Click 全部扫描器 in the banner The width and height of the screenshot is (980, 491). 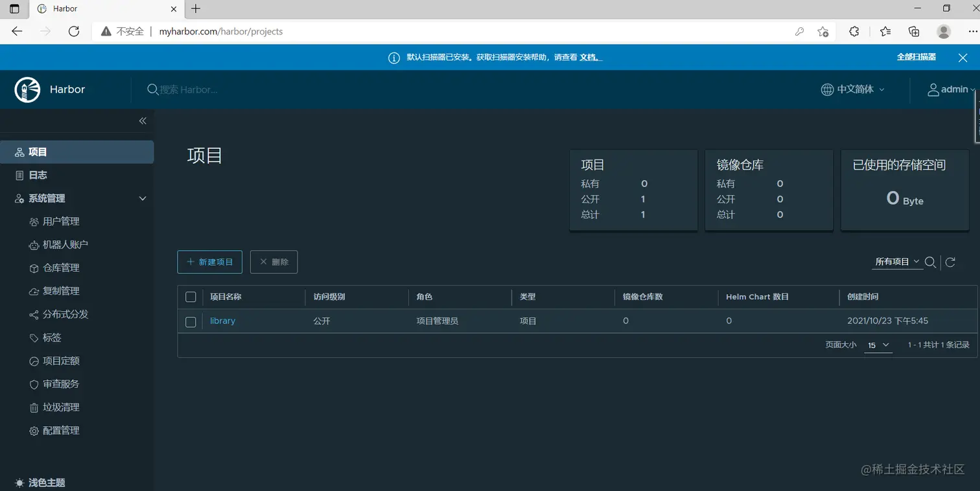click(x=916, y=57)
